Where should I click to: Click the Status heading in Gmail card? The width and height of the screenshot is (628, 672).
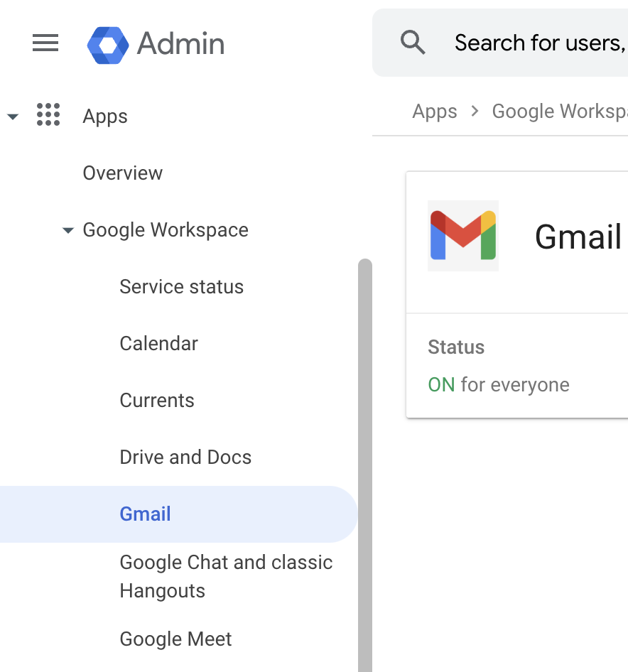coord(456,347)
